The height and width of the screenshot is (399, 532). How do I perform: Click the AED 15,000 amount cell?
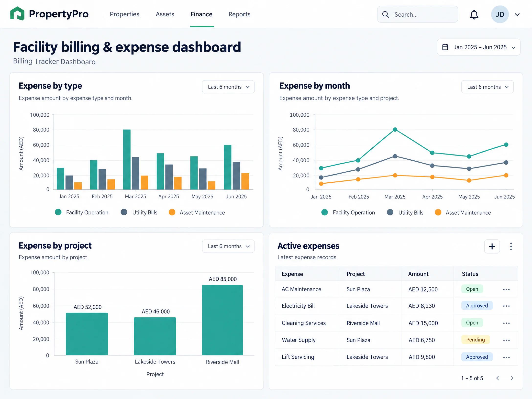tap(423, 323)
